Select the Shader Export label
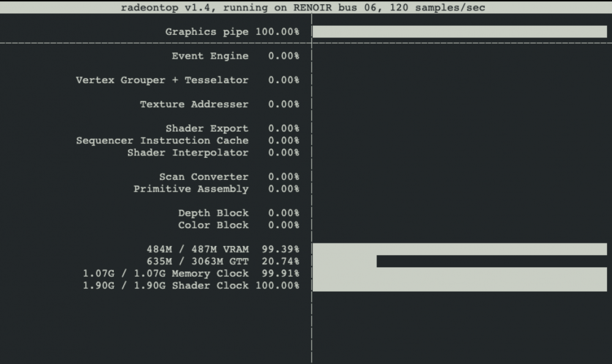612x364 pixels. tap(207, 128)
